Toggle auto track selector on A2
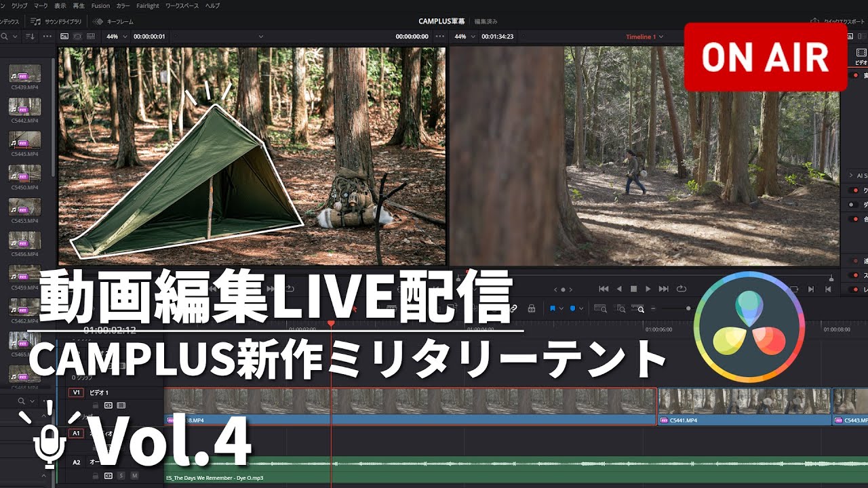The width and height of the screenshot is (868, 488). [x=108, y=476]
